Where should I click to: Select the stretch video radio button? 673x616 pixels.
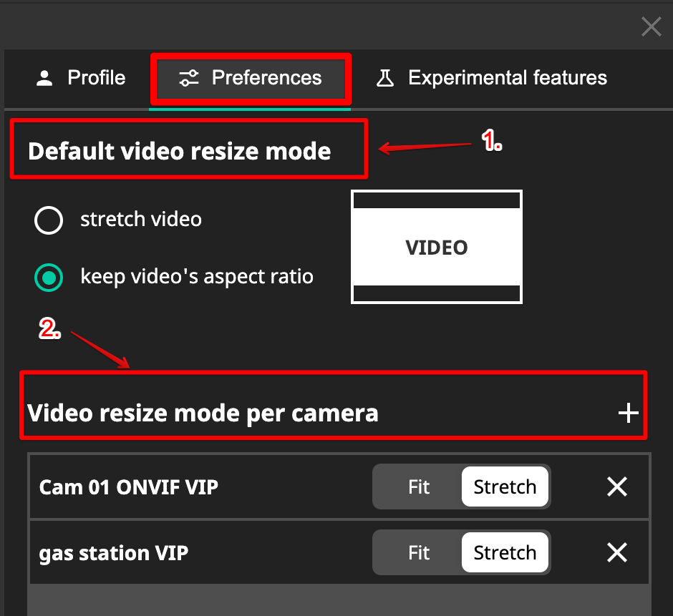click(x=49, y=219)
